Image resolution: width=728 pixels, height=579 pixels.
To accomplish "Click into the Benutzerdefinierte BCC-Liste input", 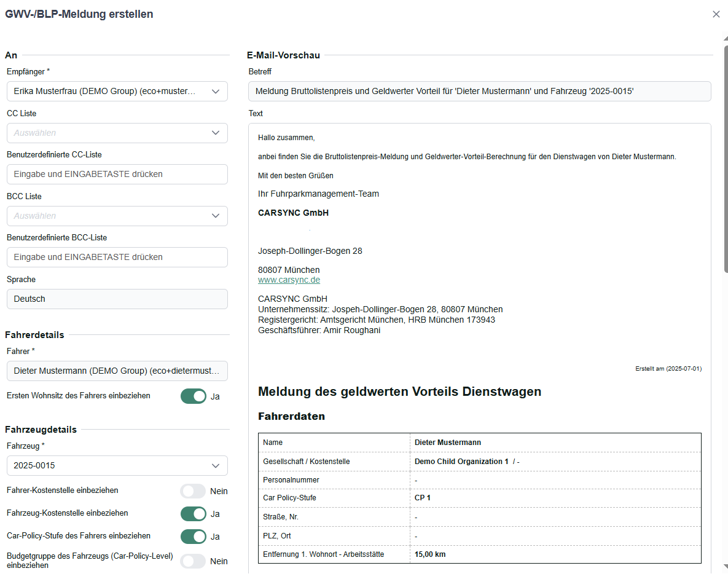I will pyautogui.click(x=117, y=258).
